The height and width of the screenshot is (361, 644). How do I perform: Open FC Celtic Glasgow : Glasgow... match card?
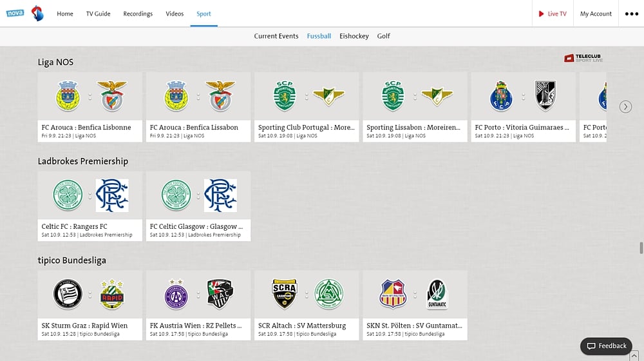[x=198, y=206]
